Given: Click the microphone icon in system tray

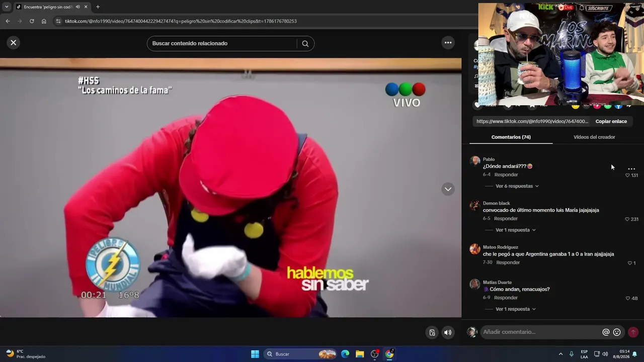Looking at the screenshot, I should click(572, 354).
